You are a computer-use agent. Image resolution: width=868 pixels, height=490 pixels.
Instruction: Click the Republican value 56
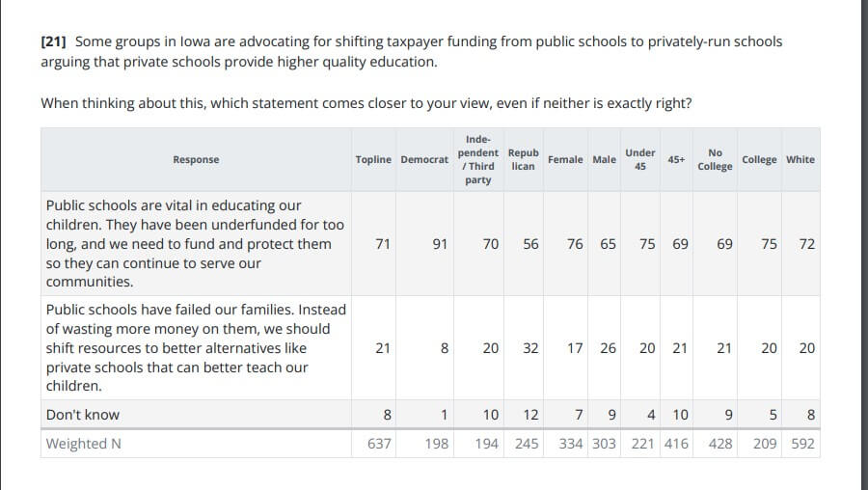click(530, 244)
